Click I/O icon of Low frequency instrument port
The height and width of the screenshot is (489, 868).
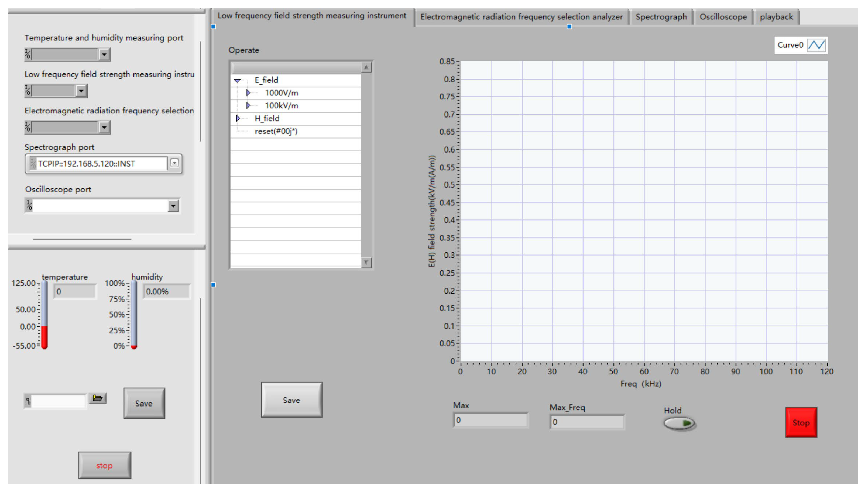coord(28,90)
